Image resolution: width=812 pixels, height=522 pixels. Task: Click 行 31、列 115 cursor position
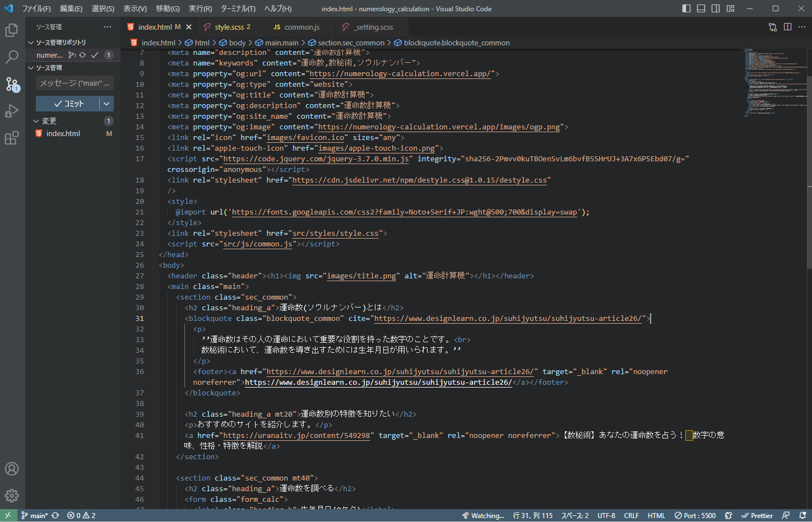pyautogui.click(x=532, y=515)
